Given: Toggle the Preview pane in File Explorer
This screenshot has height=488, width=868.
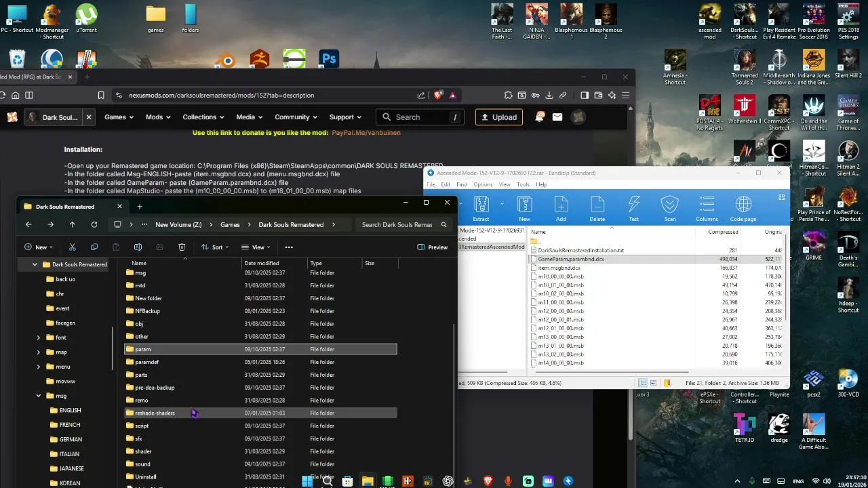Looking at the screenshot, I should (432, 247).
